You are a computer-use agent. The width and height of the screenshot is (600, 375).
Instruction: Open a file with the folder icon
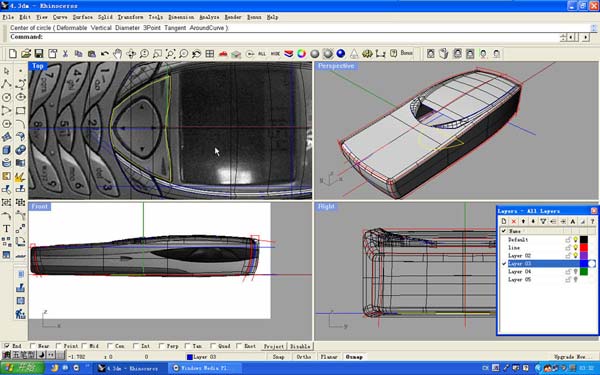point(26,54)
